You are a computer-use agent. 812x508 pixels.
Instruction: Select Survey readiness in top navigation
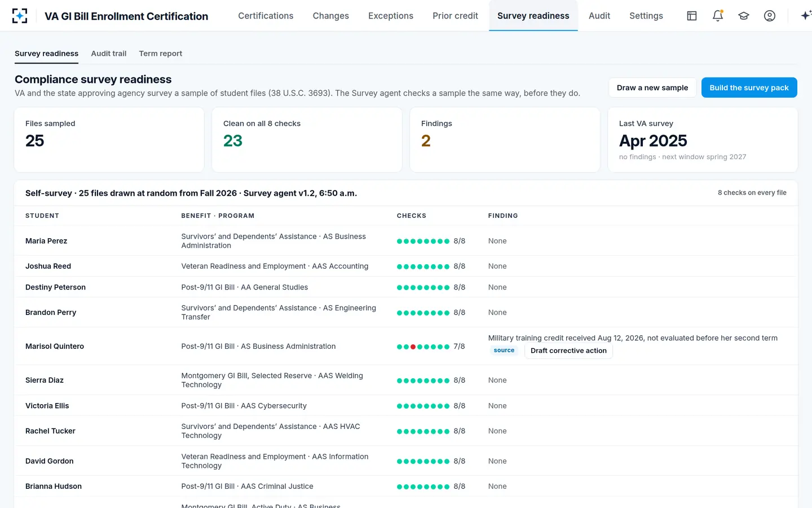pos(533,16)
